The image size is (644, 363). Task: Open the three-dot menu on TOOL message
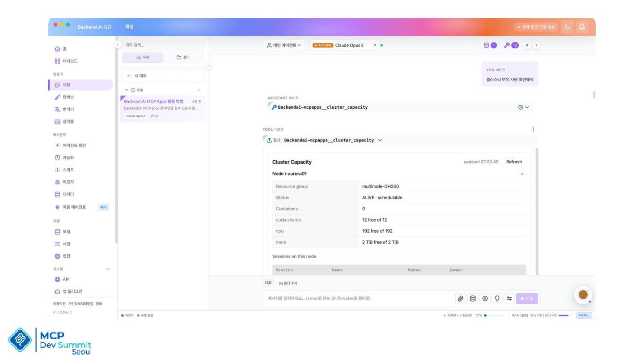[533, 130]
